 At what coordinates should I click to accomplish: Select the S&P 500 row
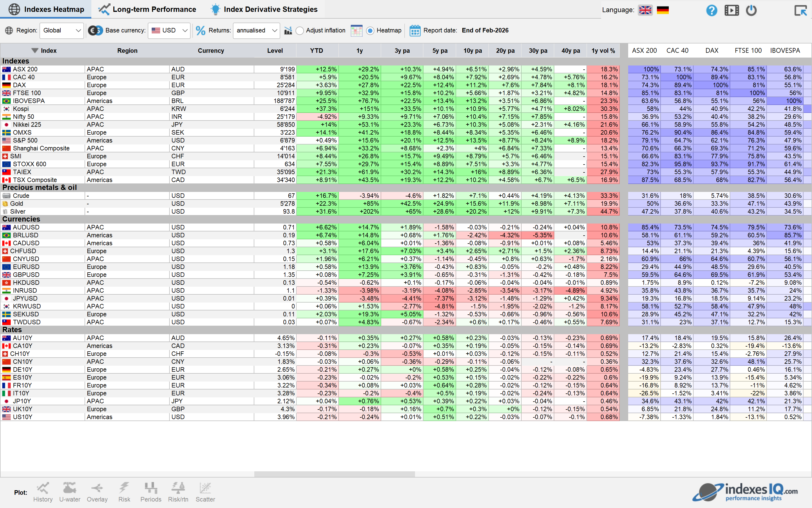(310, 141)
